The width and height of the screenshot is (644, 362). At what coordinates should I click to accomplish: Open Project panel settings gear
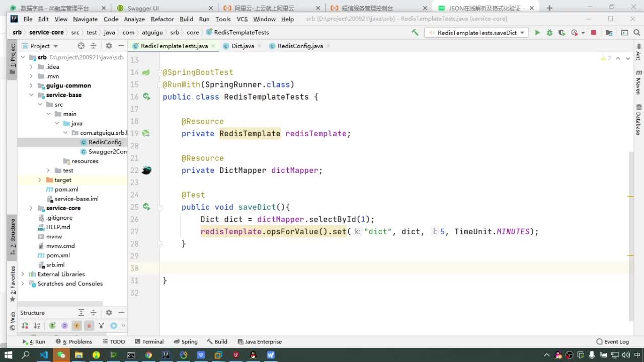109,46
